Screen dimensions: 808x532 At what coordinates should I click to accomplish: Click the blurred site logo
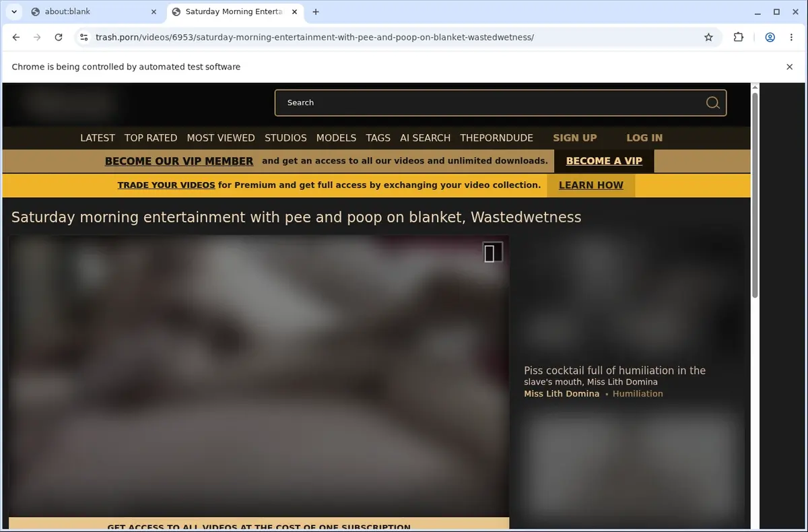(x=69, y=103)
